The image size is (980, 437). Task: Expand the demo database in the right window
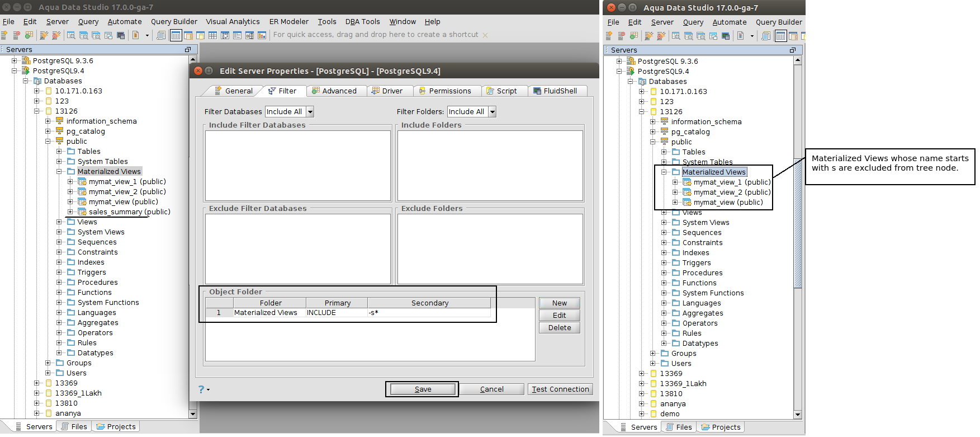[x=642, y=414]
